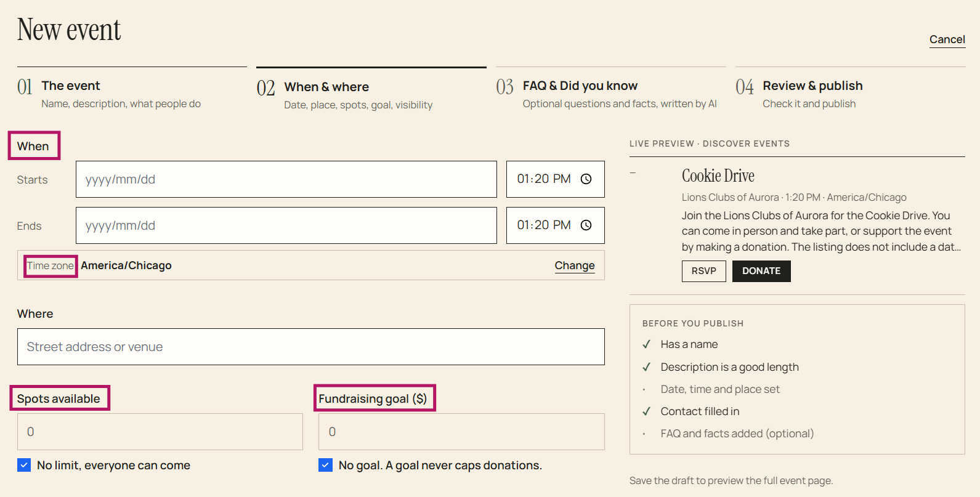Image resolution: width=980 pixels, height=497 pixels.
Task: Focus the Ends date field
Action: pos(286,225)
